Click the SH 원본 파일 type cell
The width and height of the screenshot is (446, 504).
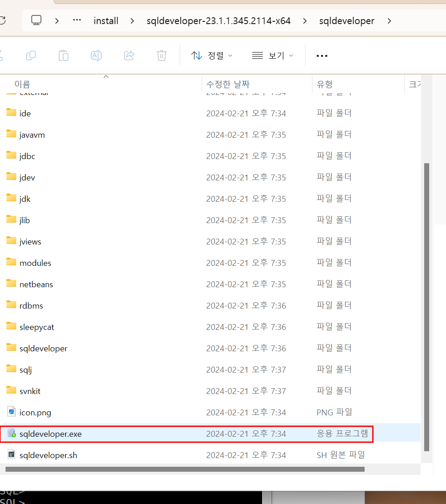341,455
